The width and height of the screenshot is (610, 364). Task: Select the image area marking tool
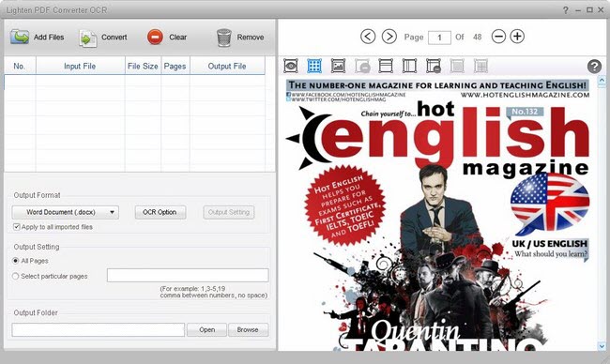click(338, 66)
